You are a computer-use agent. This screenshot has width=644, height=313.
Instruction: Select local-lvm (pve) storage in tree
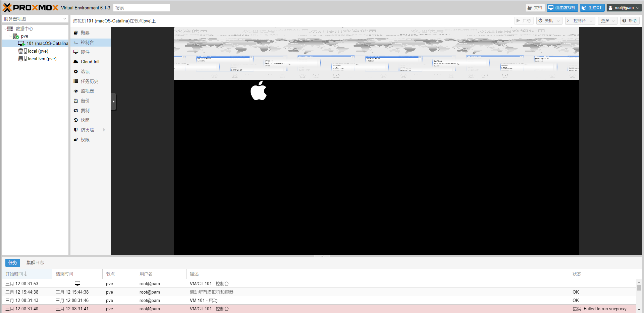pyautogui.click(x=42, y=59)
